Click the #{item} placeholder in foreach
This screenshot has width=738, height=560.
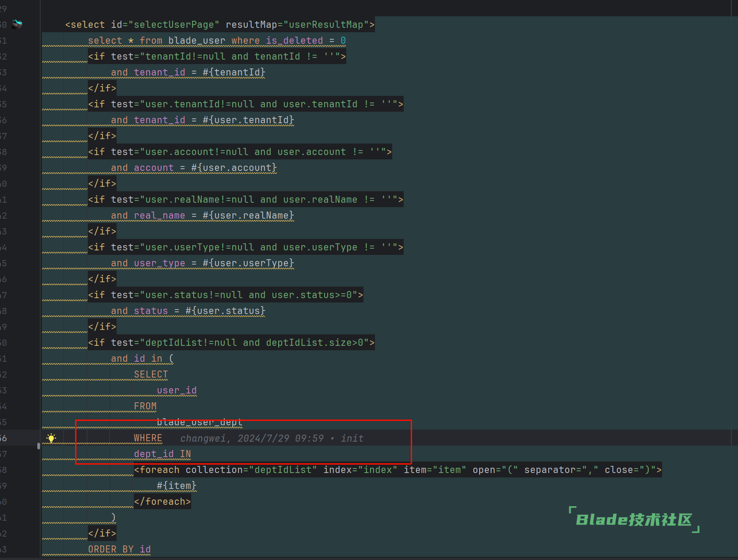click(176, 486)
